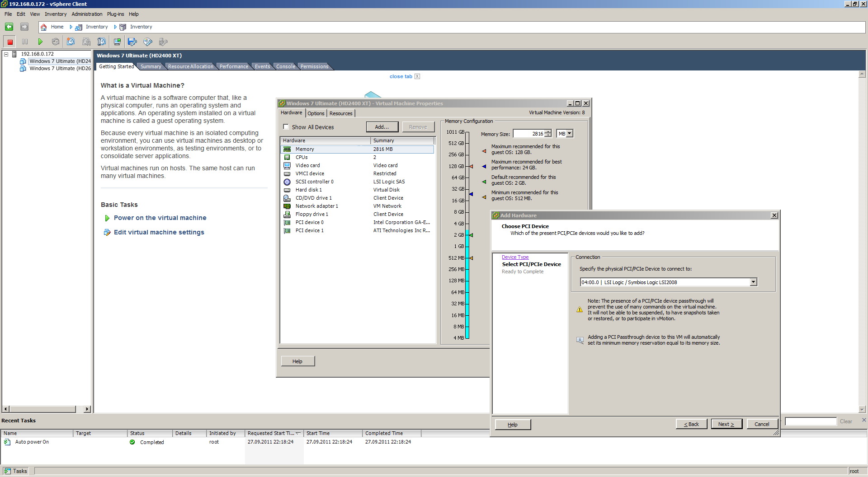The width and height of the screenshot is (868, 477).
Task: Select PCI device 0 Intel Corporation row
Action: (357, 222)
